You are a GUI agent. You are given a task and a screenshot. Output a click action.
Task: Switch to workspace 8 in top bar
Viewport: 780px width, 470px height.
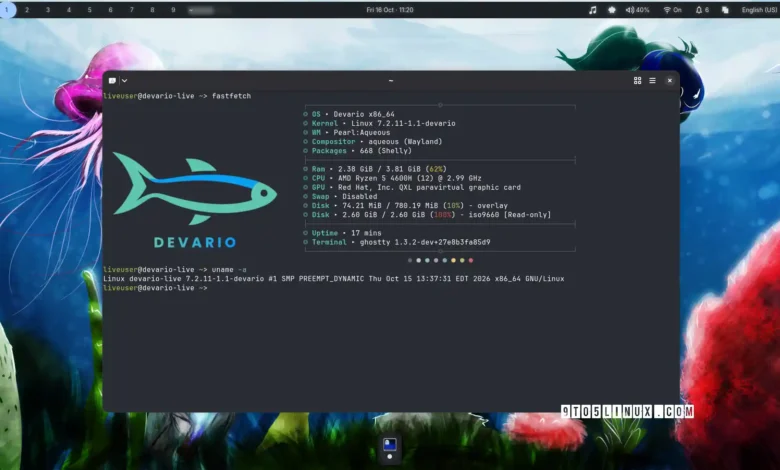pyautogui.click(x=152, y=9)
